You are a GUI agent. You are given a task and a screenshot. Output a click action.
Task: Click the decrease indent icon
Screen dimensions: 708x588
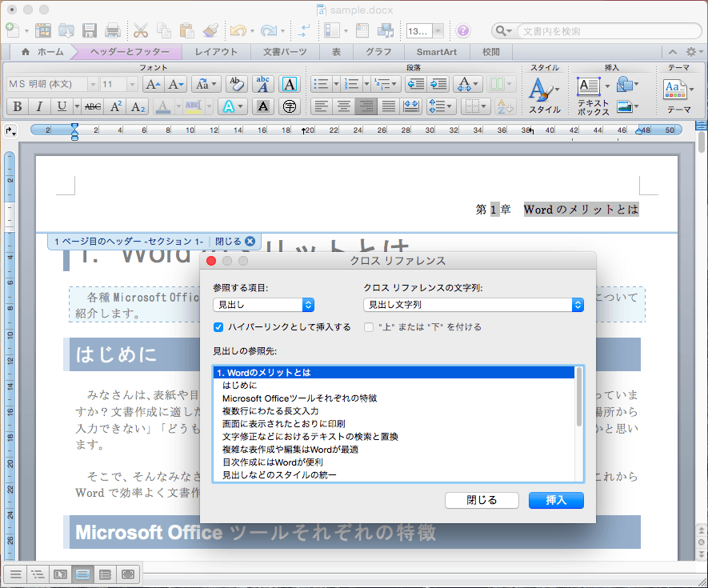[415, 84]
